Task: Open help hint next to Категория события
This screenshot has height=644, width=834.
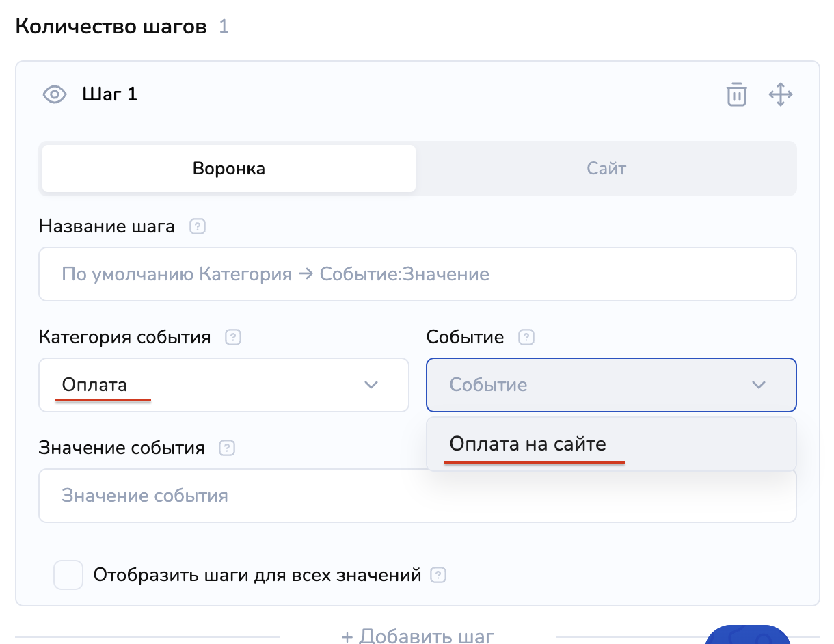Action: pos(234,337)
